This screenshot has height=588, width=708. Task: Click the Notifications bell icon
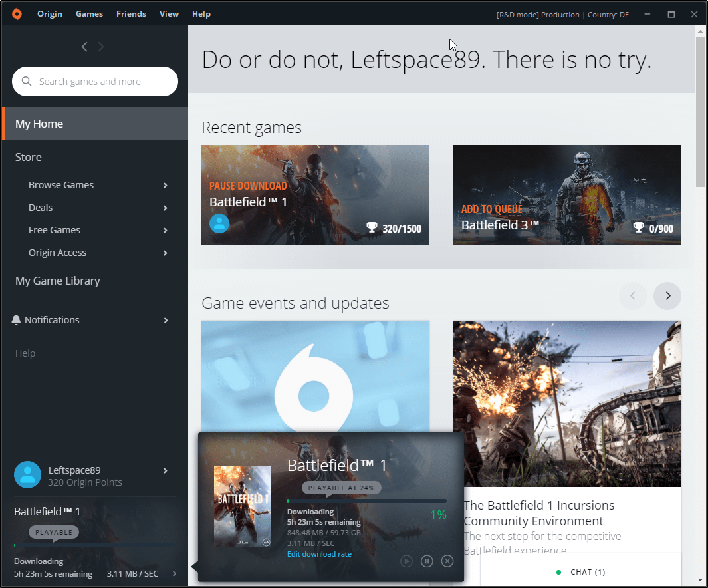[x=16, y=320]
